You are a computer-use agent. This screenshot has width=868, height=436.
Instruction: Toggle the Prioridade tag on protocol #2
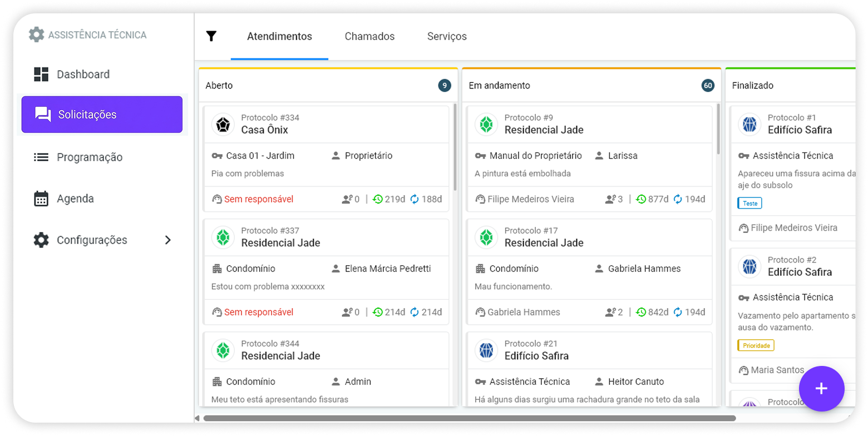coord(755,345)
